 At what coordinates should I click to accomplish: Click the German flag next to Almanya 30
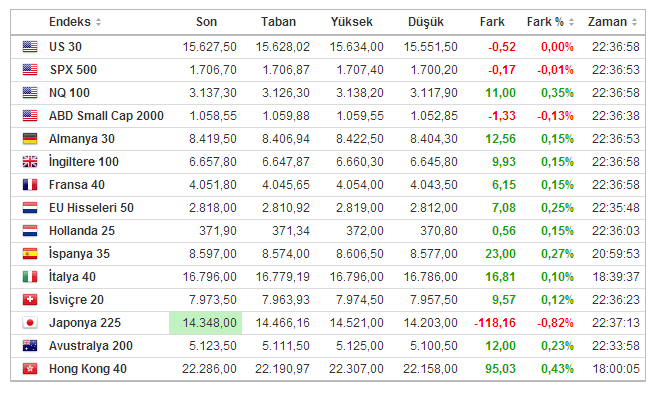click(x=30, y=139)
